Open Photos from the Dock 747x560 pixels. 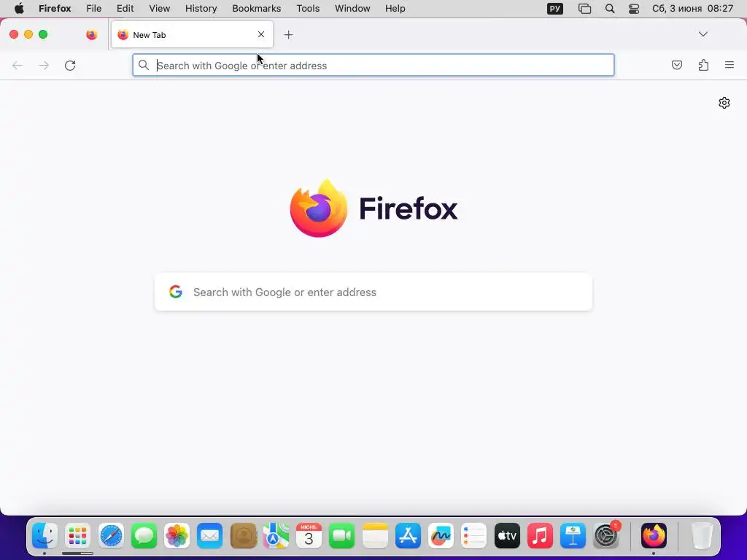tap(177, 536)
